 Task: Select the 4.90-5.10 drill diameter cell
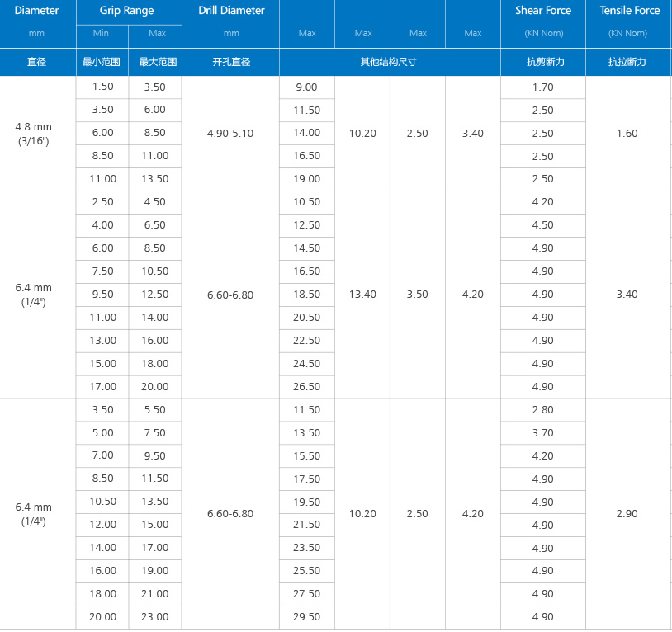pos(230,133)
